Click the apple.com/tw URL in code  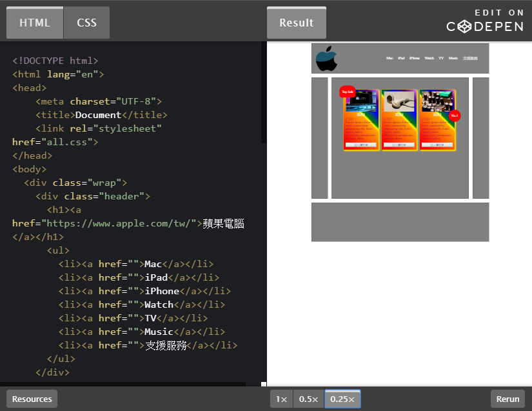[118, 224]
